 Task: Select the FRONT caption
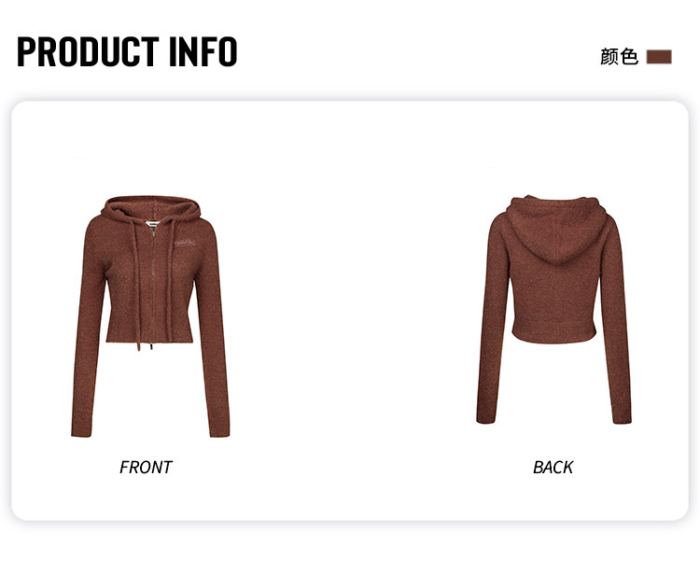(146, 467)
